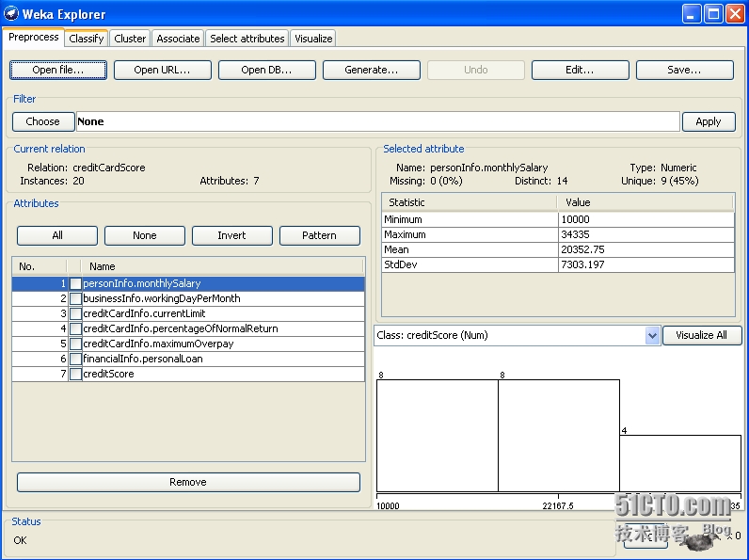Viewport: 749px width, 560px height.
Task: Maximize the Weka Explorer window
Action: (x=713, y=14)
